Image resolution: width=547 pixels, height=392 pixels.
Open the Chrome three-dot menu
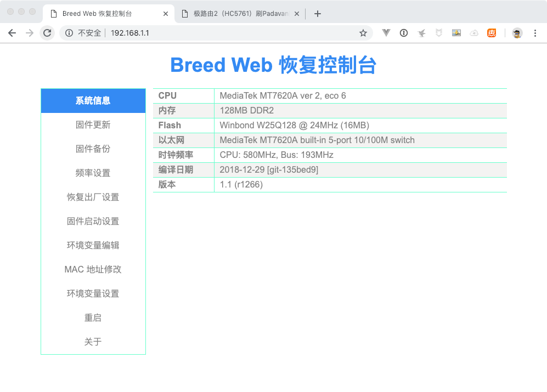pyautogui.click(x=535, y=33)
